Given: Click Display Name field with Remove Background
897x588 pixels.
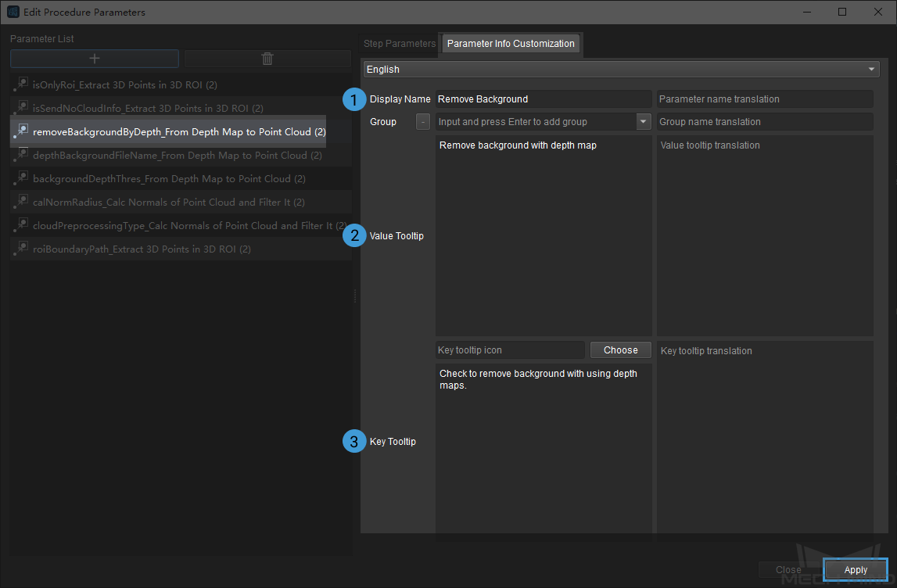Looking at the screenshot, I should [x=544, y=99].
